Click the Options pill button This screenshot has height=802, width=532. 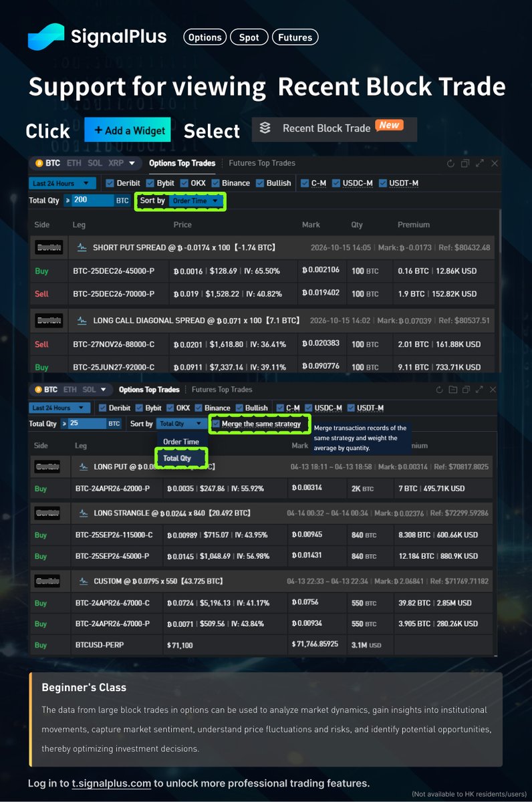pos(205,37)
